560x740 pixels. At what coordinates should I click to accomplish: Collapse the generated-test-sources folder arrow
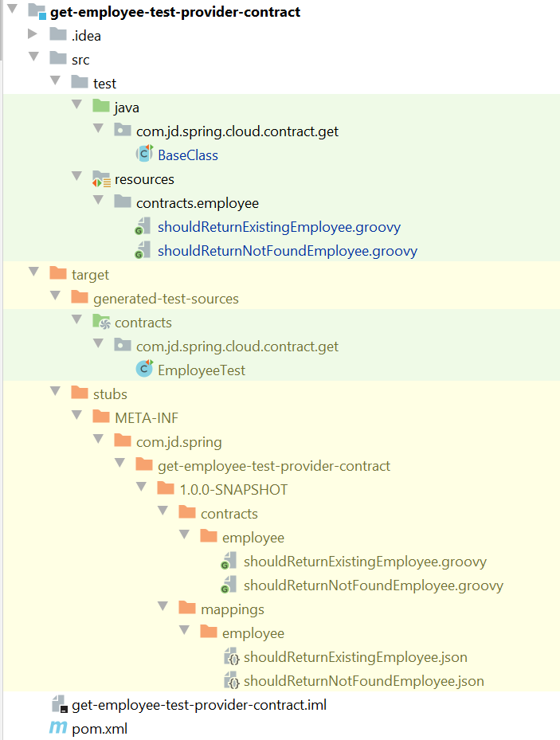tap(56, 296)
